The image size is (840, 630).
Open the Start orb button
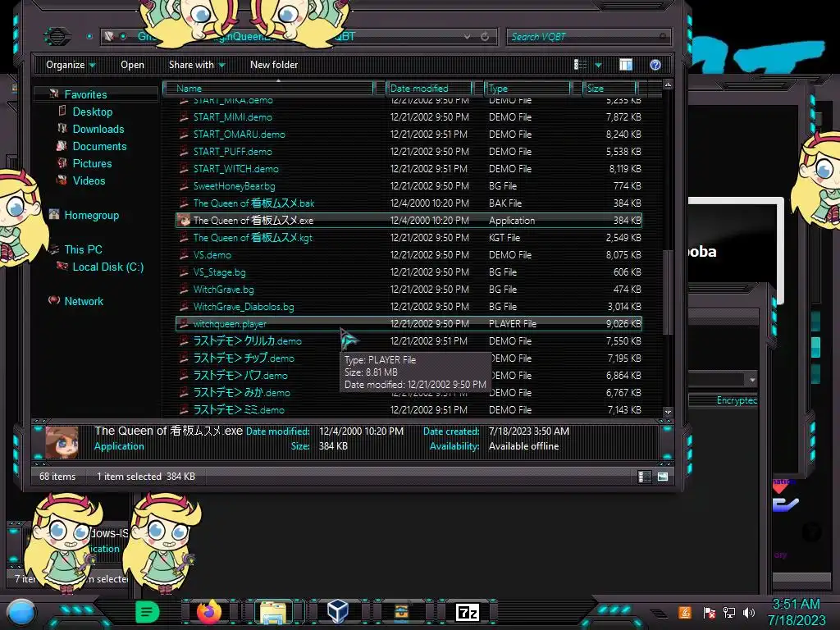click(21, 614)
